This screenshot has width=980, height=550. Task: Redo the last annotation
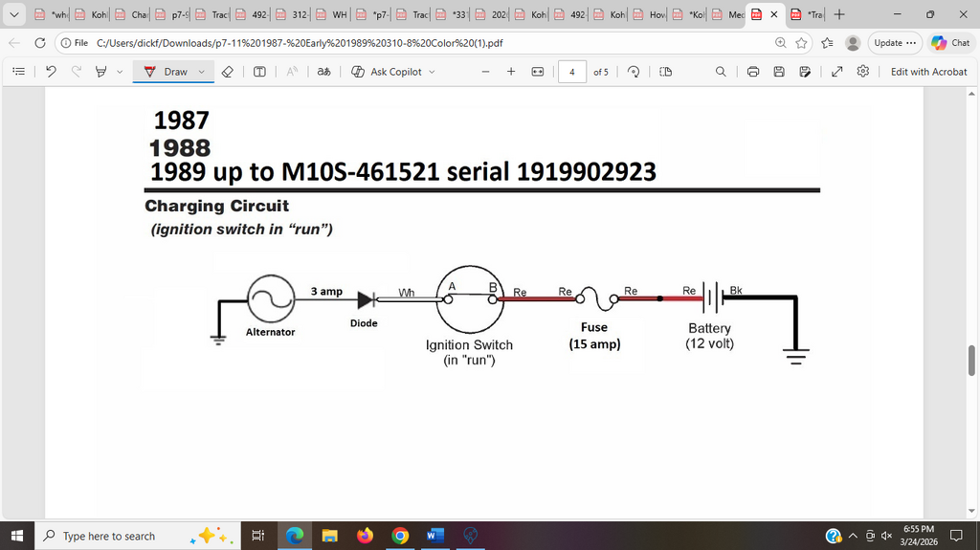point(77,72)
